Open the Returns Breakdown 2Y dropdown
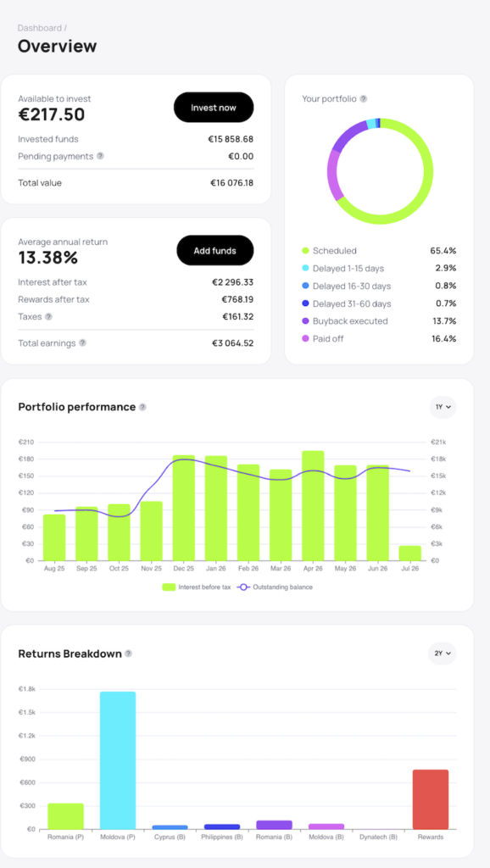The image size is (490, 868). tap(442, 654)
